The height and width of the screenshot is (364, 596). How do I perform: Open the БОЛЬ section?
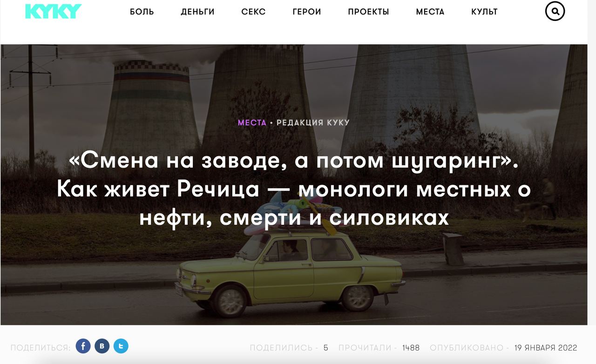coord(142,12)
